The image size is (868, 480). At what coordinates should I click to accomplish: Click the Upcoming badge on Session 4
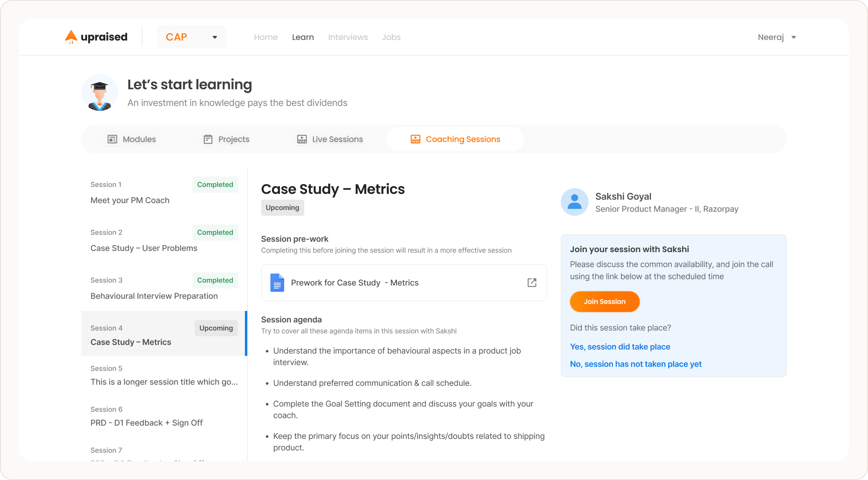click(216, 328)
